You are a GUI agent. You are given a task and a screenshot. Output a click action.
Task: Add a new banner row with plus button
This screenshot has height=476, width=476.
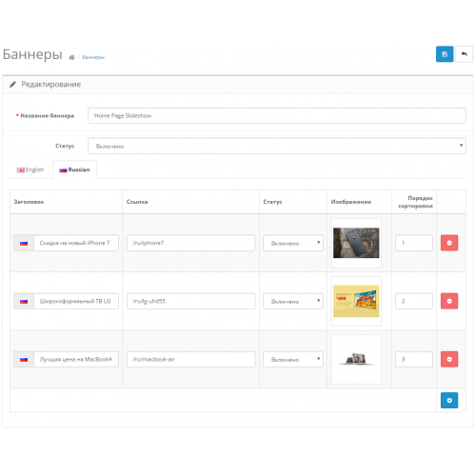[449, 400]
